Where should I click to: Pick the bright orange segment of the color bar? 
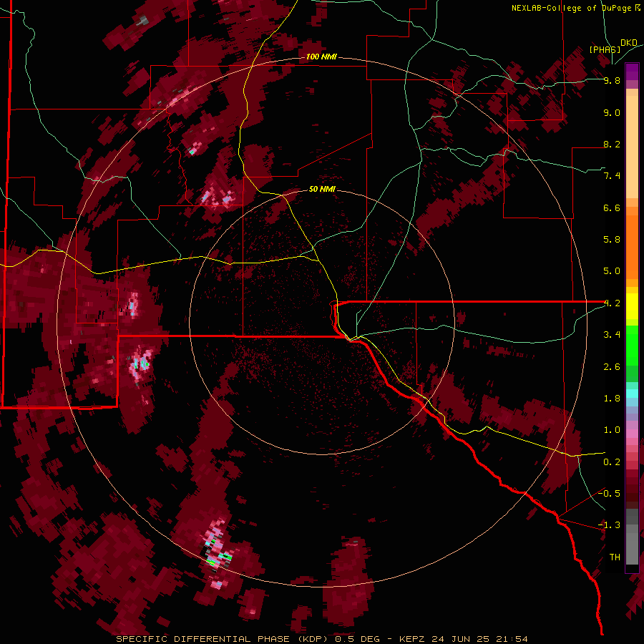[632, 248]
